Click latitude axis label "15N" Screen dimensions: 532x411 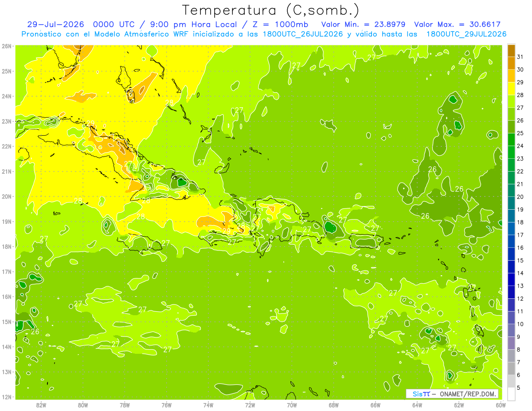(6, 321)
